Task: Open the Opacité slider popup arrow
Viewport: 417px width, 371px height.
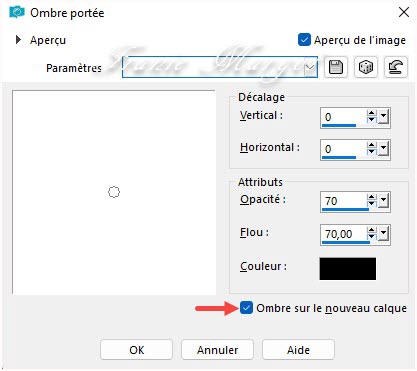Action: [383, 201]
